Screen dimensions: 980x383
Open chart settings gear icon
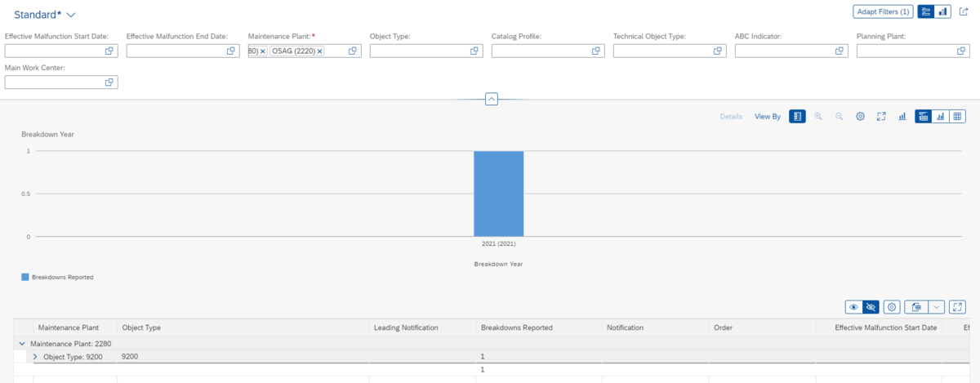coord(860,117)
